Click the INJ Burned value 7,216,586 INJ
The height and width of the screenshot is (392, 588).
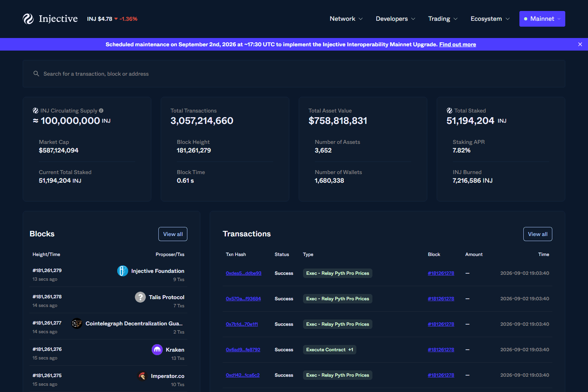point(472,181)
